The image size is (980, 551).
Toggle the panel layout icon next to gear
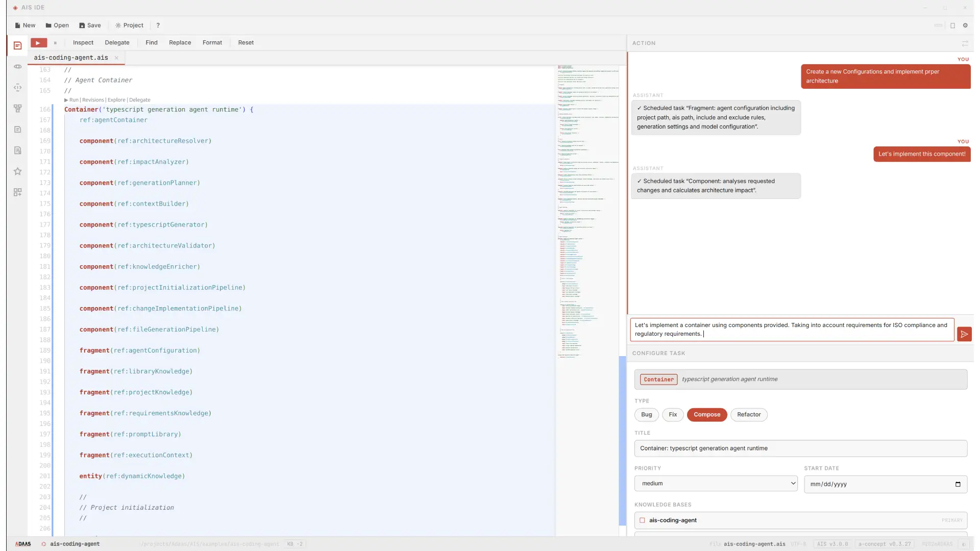952,26
